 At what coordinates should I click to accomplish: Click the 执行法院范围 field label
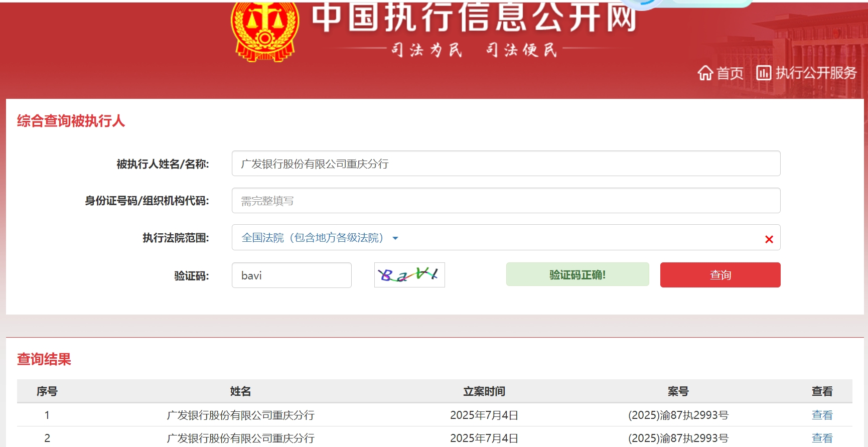(x=176, y=238)
